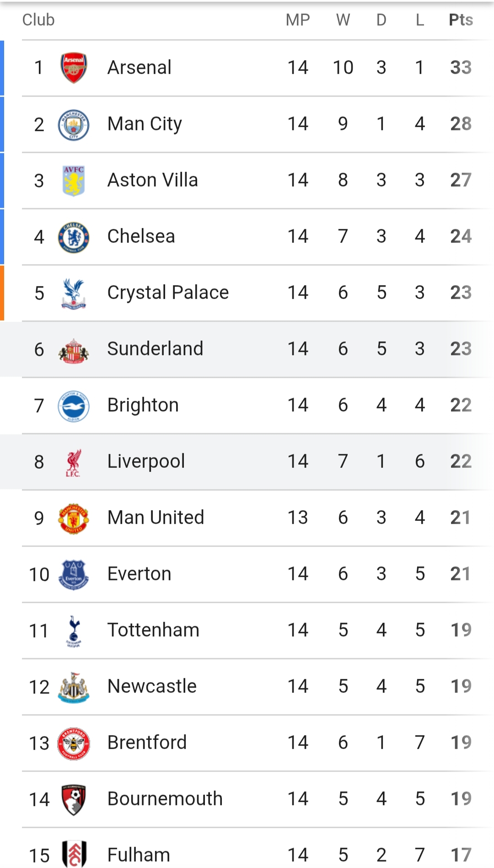Click the Pts column header
The image size is (494, 868).
point(461,20)
